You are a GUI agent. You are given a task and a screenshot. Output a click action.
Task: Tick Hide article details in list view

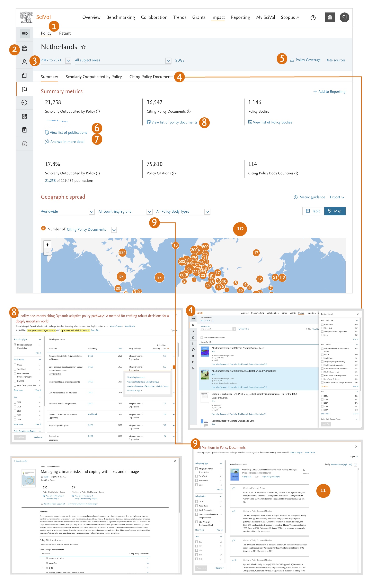[202, 338]
